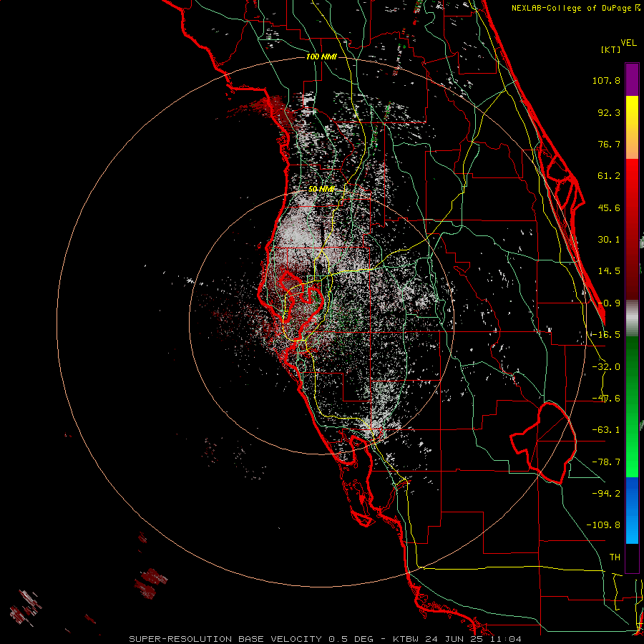
Task: Click the 50 NMI range ring label
Action: click(x=321, y=189)
